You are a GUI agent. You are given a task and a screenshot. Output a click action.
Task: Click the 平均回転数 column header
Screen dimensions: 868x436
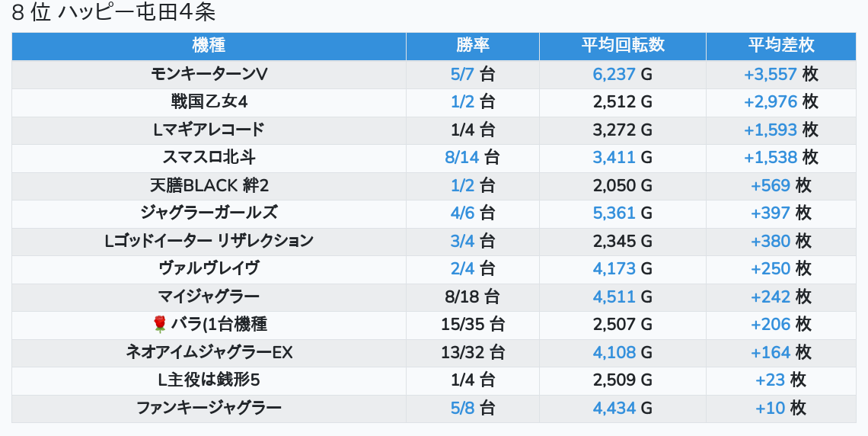coord(622,46)
